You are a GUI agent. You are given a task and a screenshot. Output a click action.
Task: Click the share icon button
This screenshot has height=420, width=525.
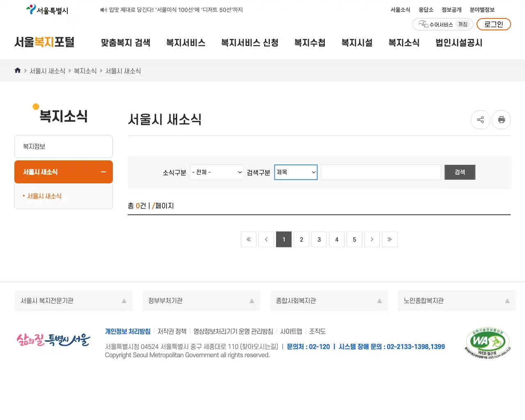pos(480,120)
